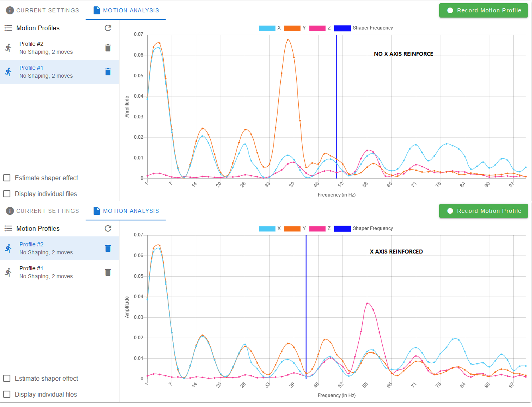Click the bottom Record Motion Profile button
The image size is (532, 407).
pyautogui.click(x=483, y=211)
